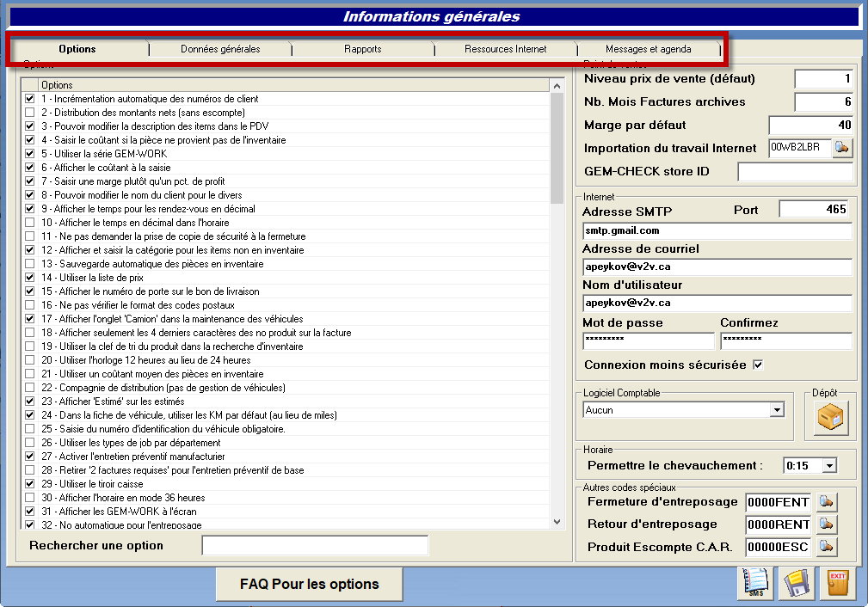Open lookup icon next to Produit Escompte C.A.R.

coord(827,547)
